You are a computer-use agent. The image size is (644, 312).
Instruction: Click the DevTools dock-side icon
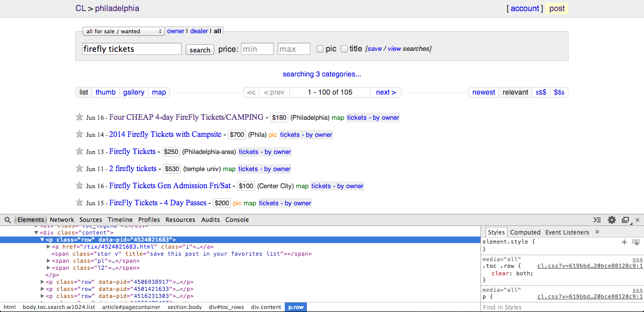click(x=625, y=220)
